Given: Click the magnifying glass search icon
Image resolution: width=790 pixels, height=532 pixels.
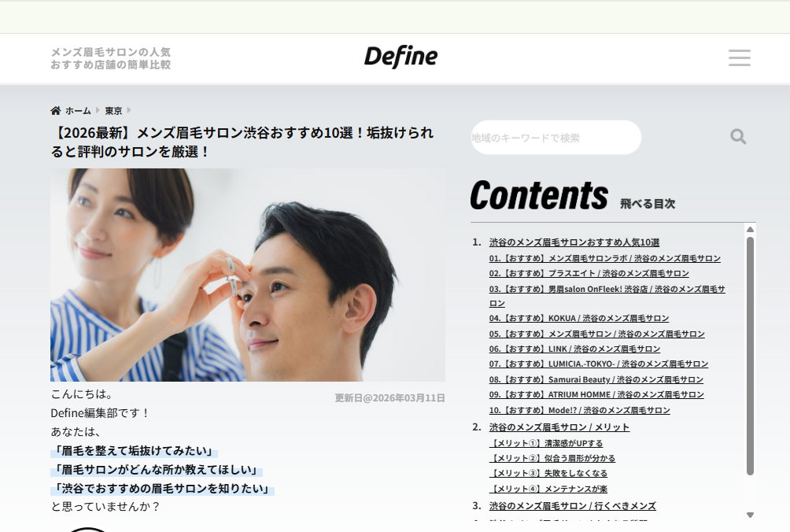Looking at the screenshot, I should pyautogui.click(x=738, y=137).
